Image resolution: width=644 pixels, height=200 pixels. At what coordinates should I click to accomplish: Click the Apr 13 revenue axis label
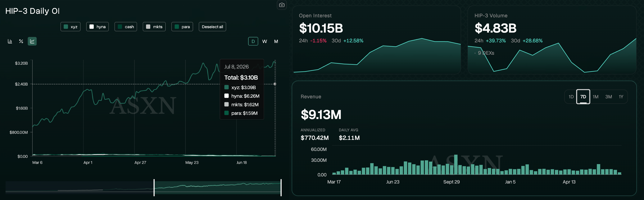569,182
